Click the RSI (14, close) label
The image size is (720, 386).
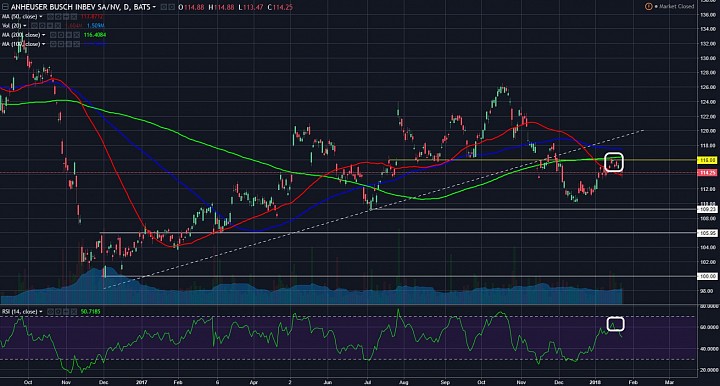point(19,312)
